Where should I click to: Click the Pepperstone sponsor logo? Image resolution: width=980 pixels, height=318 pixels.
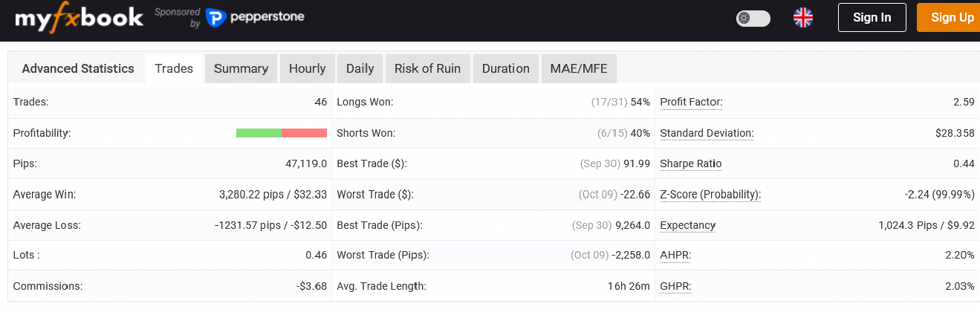[x=255, y=17]
